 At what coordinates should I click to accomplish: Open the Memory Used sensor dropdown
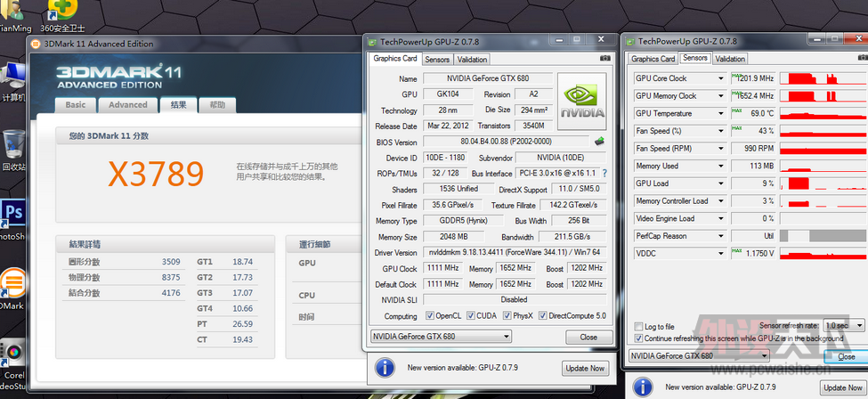721,166
